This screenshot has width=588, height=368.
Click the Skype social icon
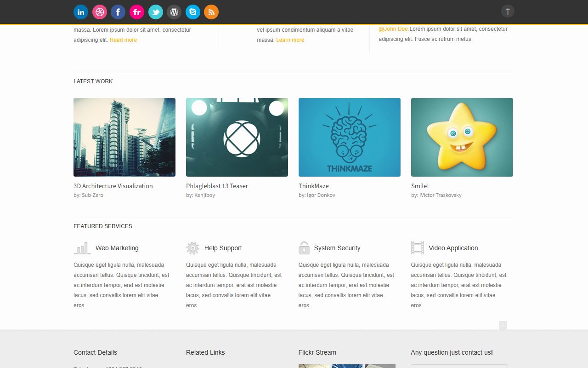[193, 12]
